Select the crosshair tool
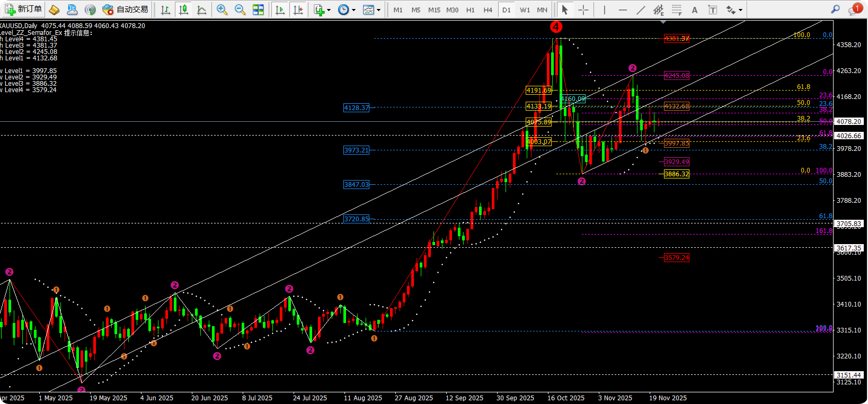Screen dimensions: 868x404 point(583,10)
